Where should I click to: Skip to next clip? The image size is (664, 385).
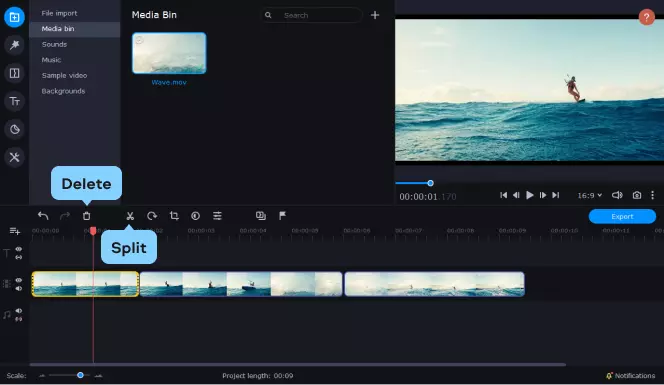pyautogui.click(x=556, y=195)
